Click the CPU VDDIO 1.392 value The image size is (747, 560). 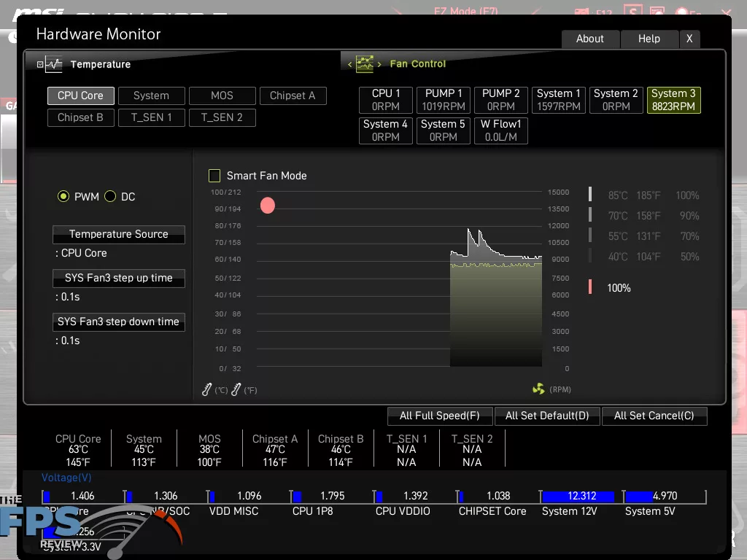[415, 496]
